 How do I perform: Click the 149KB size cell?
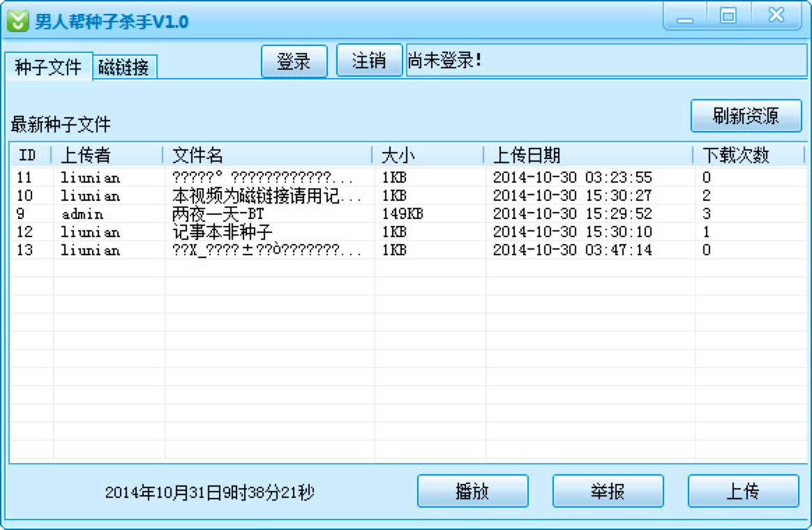(x=403, y=214)
